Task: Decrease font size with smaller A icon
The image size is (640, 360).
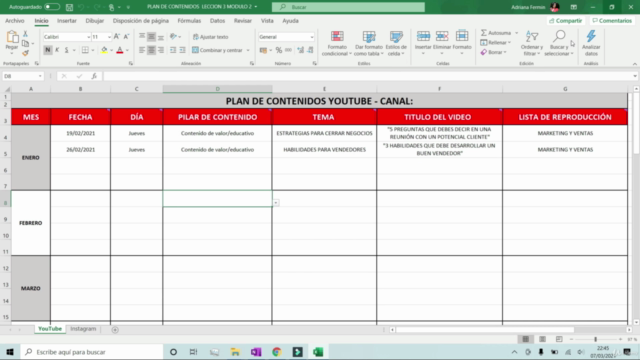Action: (x=126, y=37)
